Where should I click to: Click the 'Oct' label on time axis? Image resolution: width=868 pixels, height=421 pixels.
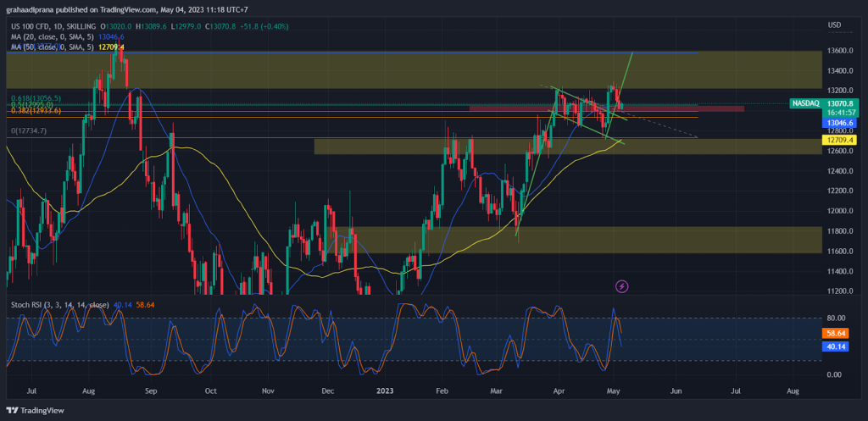pyautogui.click(x=210, y=391)
